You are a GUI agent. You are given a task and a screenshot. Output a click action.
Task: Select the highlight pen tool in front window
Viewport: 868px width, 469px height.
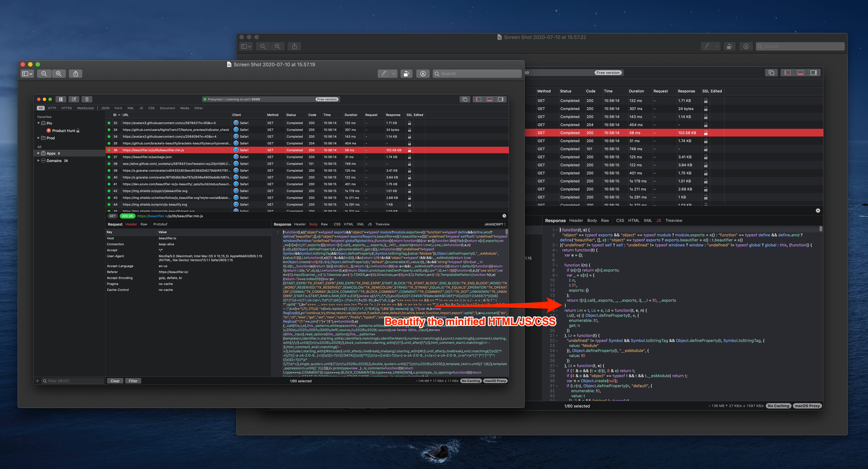point(384,74)
